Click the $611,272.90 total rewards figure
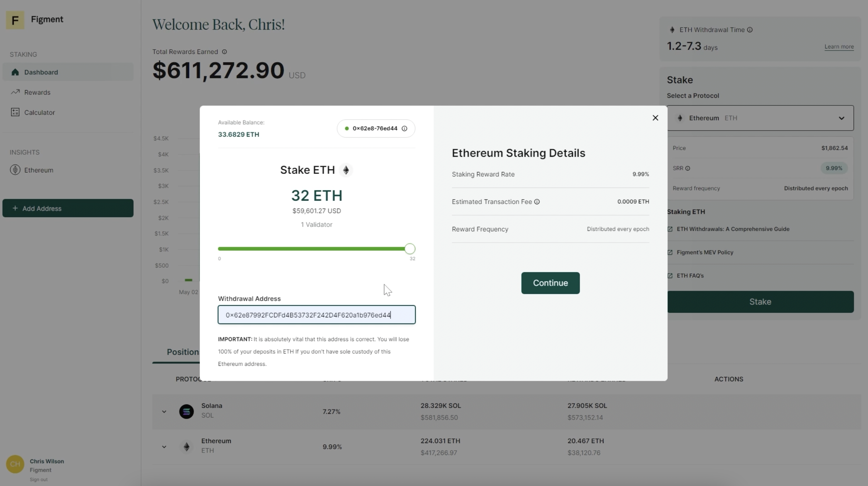 (218, 70)
